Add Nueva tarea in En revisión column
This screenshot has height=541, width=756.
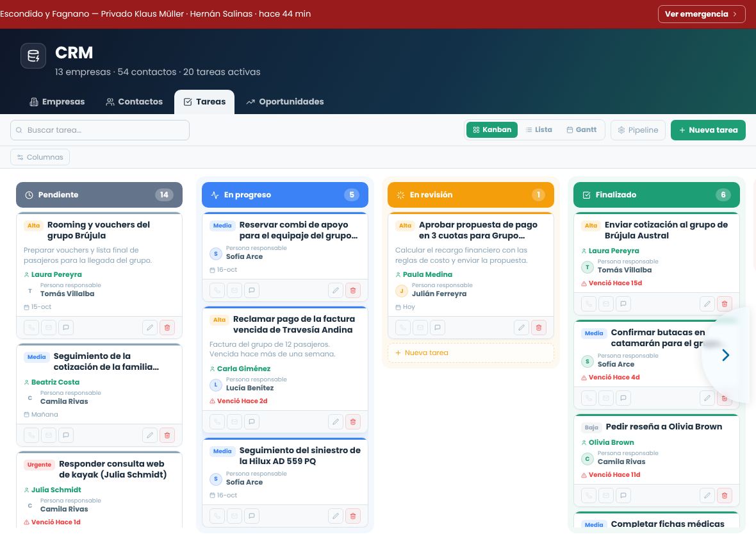pyautogui.click(x=470, y=353)
